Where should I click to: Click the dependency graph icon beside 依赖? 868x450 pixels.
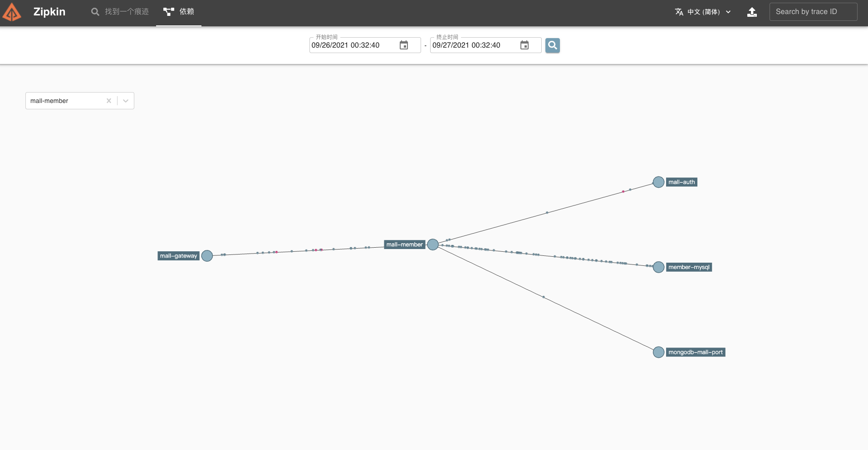click(x=169, y=12)
